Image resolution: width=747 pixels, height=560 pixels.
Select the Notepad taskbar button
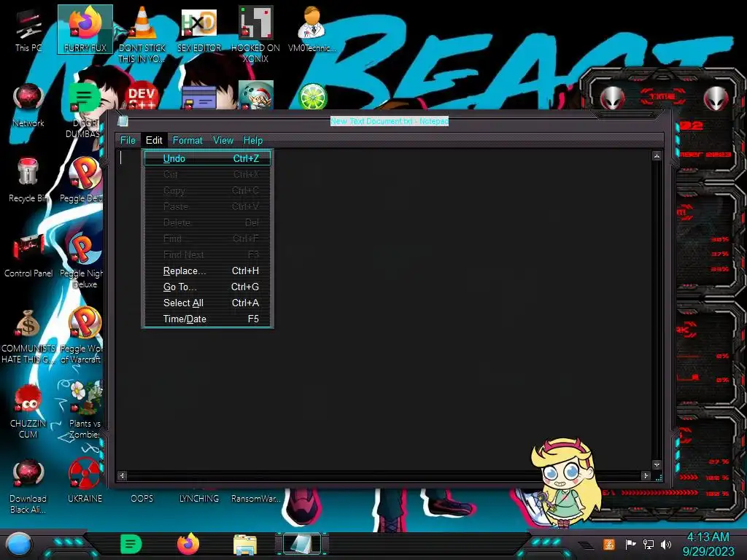302,544
